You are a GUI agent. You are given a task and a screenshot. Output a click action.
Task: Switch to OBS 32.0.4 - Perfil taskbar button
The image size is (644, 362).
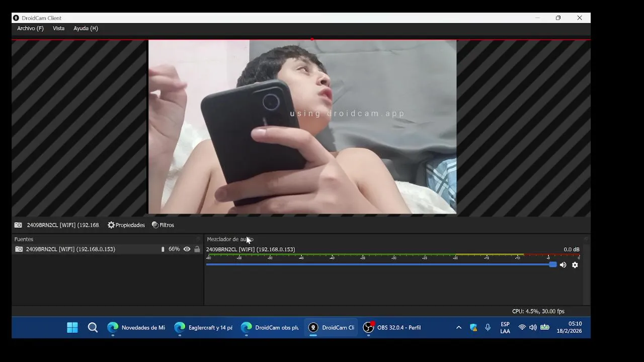(x=392, y=328)
